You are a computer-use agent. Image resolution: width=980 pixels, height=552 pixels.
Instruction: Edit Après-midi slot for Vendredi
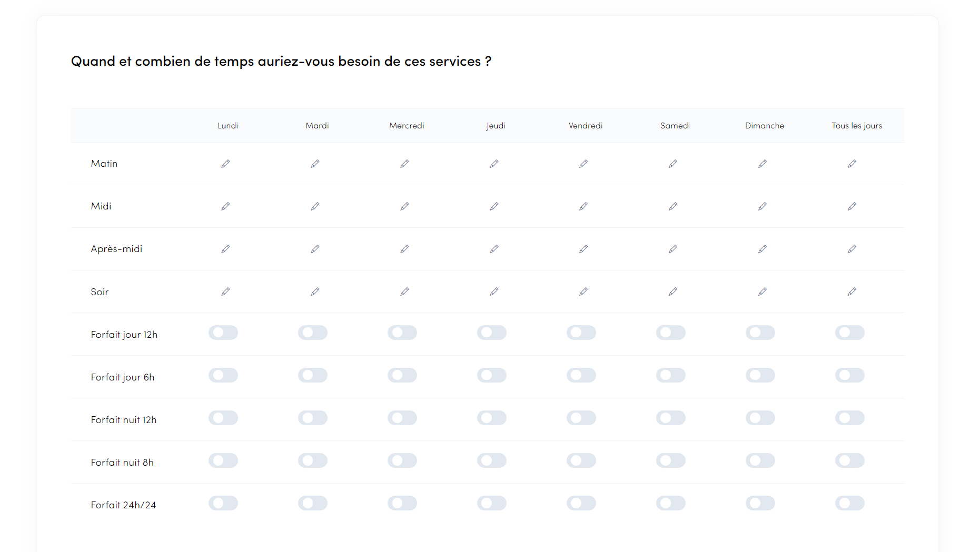coord(583,249)
